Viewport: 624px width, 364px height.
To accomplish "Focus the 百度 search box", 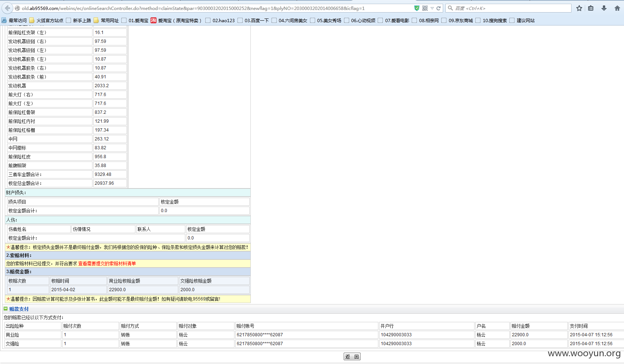I will (510, 8).
